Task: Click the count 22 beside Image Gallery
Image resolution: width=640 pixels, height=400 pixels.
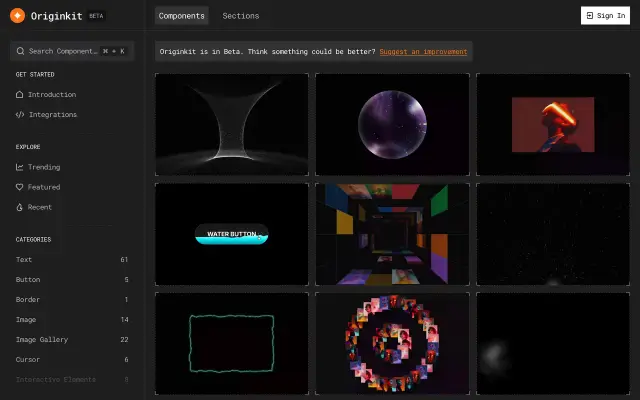Action: pos(124,340)
